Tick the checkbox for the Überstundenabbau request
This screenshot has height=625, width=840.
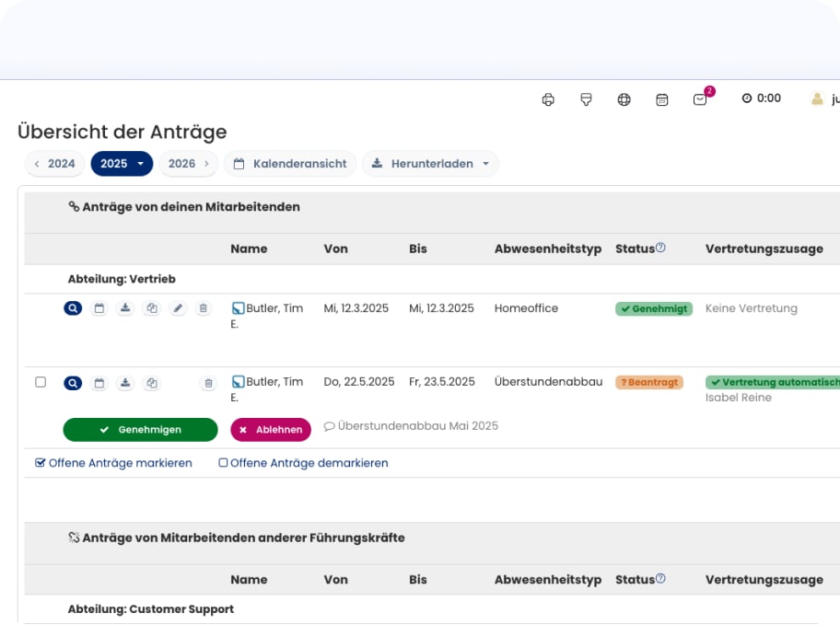[x=41, y=382]
